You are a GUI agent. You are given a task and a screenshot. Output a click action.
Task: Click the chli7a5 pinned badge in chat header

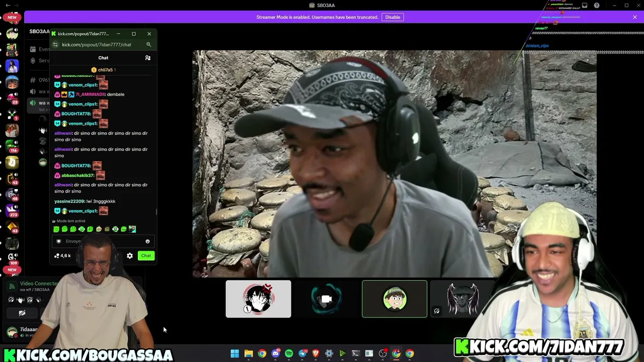click(x=104, y=70)
